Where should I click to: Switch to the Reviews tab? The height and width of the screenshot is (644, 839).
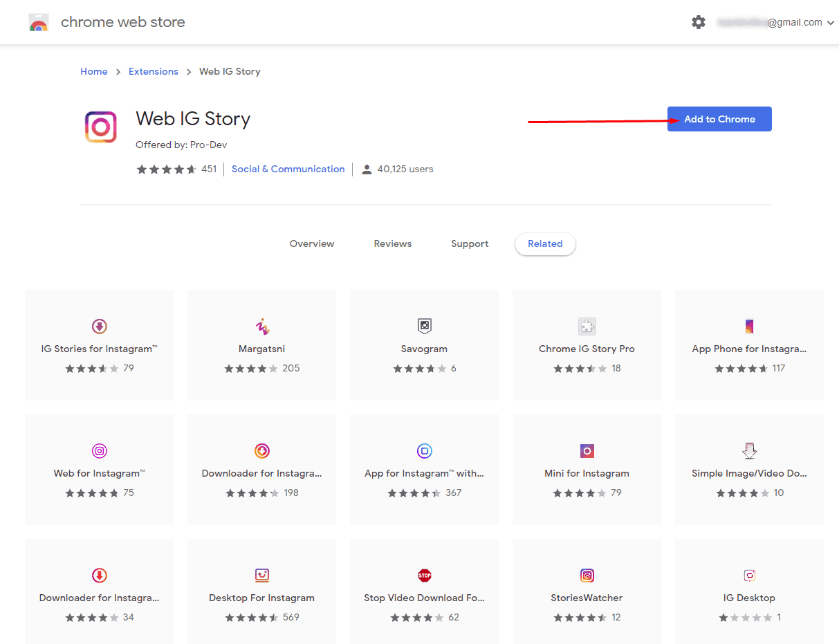coord(393,243)
